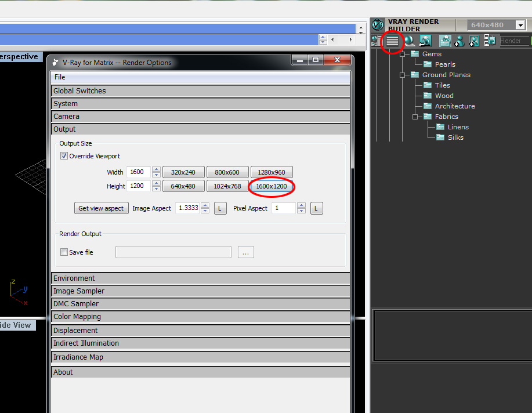Viewport: 532px width, 413px height.
Task: Open the File menu in Render Options
Action: coord(60,77)
